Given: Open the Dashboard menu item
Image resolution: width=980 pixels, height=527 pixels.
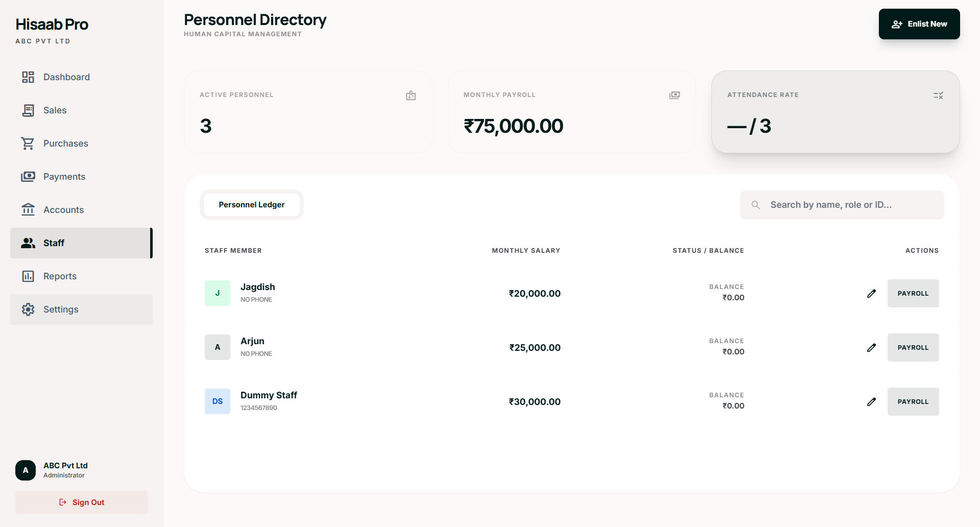Looking at the screenshot, I should point(81,77).
